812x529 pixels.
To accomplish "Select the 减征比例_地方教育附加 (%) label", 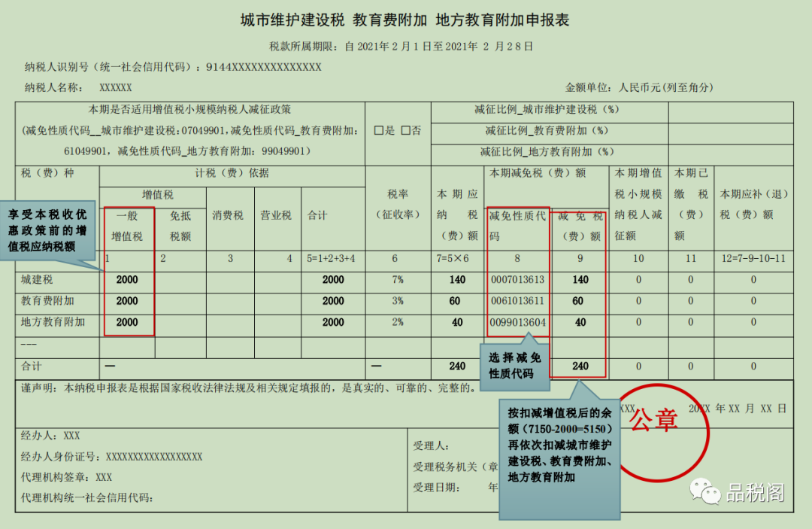I will pos(547,152).
